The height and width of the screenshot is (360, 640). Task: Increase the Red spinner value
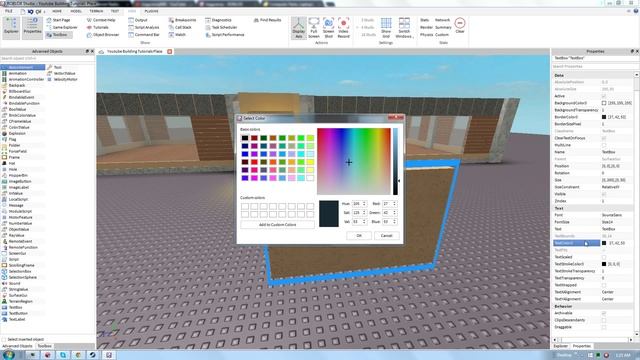tap(395, 202)
